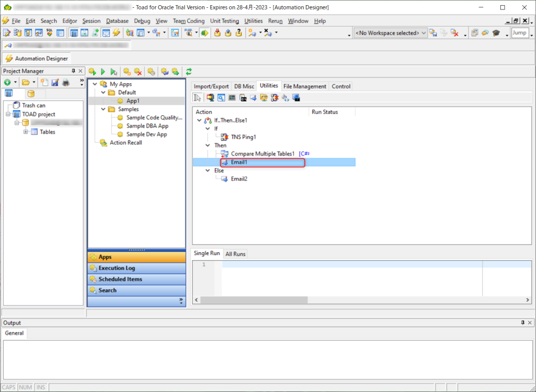Select the TNS Ping action icon in palette
The width and height of the screenshot is (536, 392).
(x=274, y=98)
